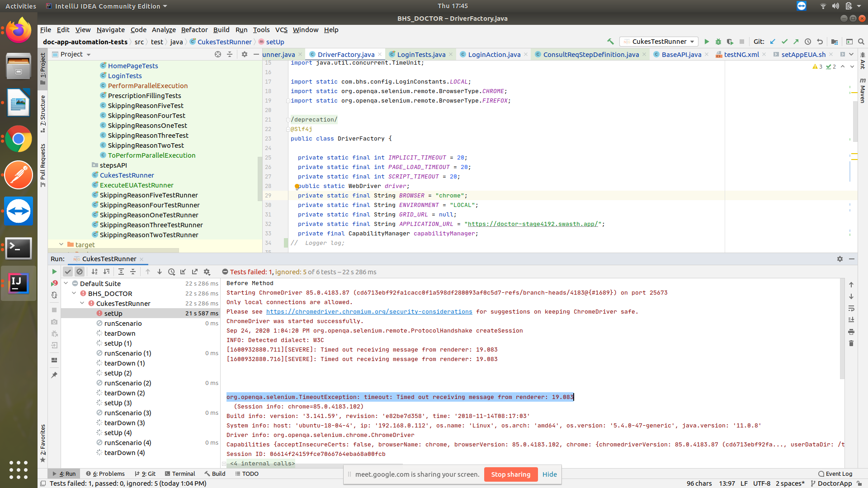
Task: Switch to LoginTests.java tab
Action: coord(421,54)
